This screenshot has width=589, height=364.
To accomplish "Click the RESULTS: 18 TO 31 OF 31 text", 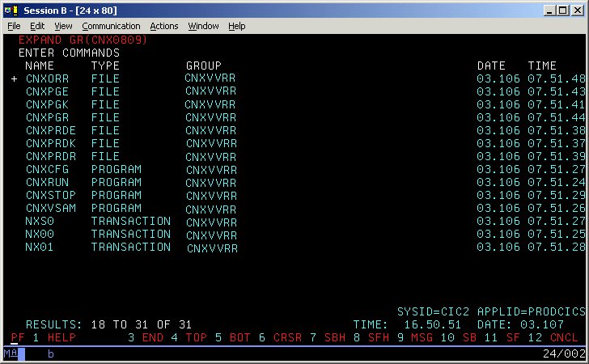I will 109,324.
